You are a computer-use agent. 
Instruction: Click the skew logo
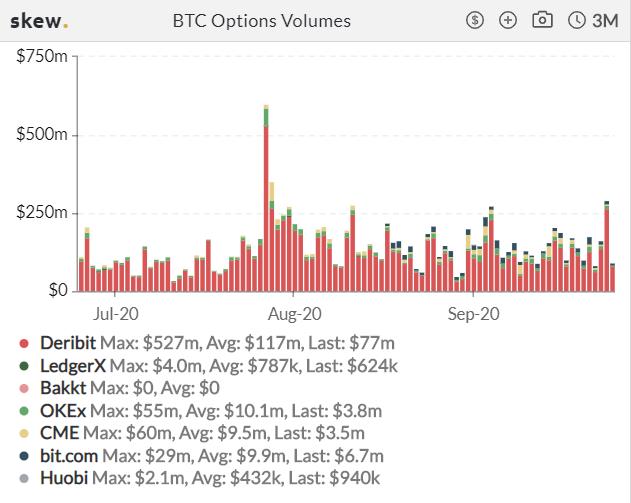(x=39, y=21)
